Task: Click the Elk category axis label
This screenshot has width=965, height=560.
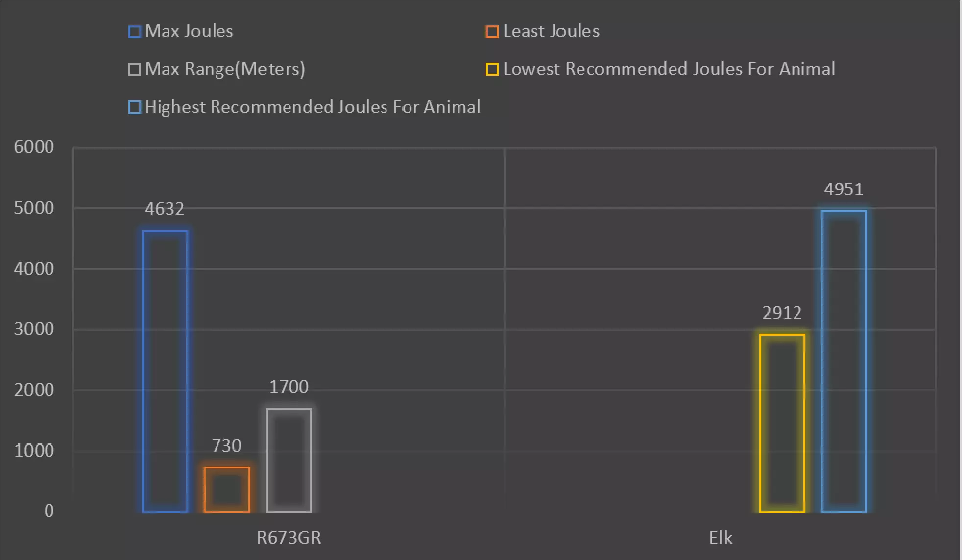Action: coord(720,537)
